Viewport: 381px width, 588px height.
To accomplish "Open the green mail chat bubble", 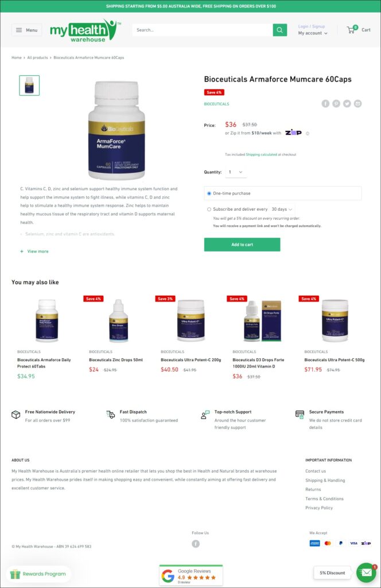I will pyautogui.click(x=366, y=572).
